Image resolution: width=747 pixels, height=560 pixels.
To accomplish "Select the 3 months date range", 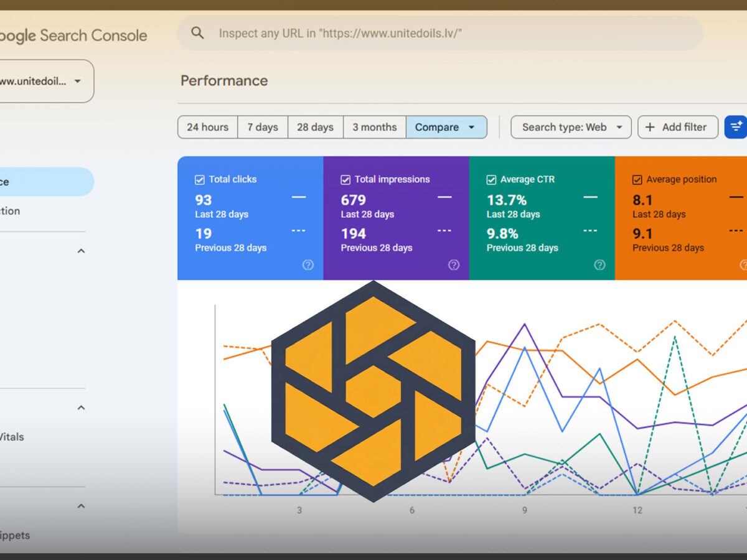I will tap(375, 127).
